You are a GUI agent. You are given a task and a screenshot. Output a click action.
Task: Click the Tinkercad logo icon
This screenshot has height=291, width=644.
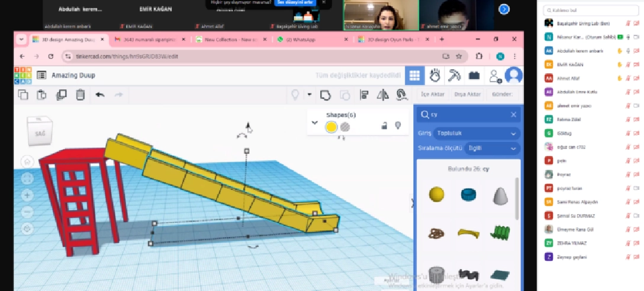pyautogui.click(x=22, y=76)
